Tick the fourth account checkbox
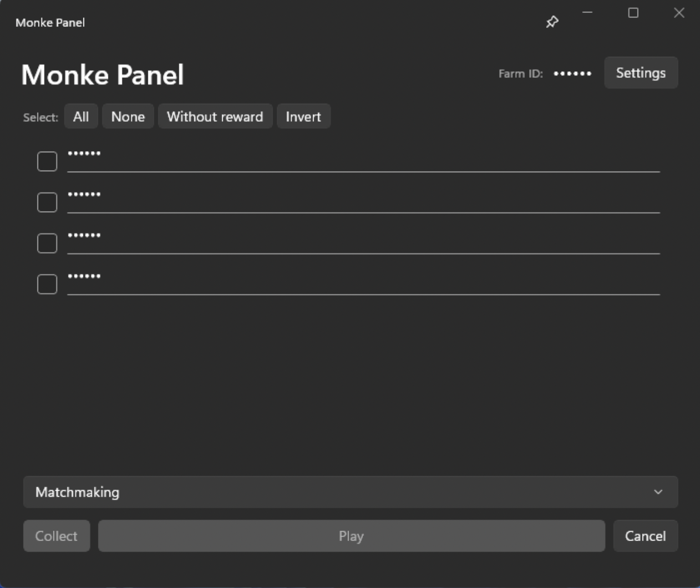700x588 pixels. pyautogui.click(x=47, y=284)
